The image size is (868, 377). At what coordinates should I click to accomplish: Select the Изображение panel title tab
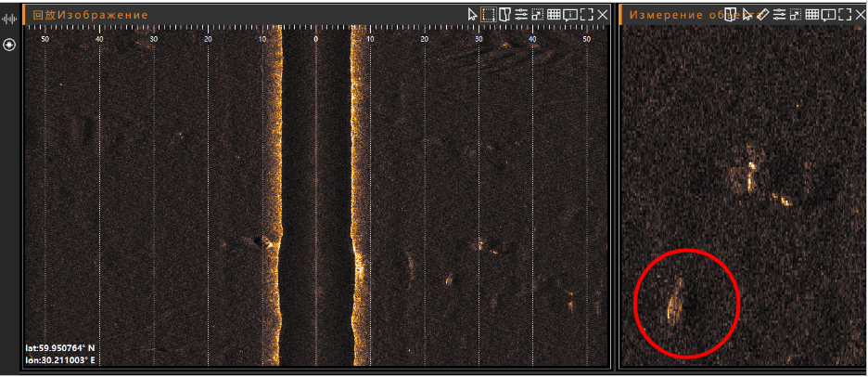coord(90,15)
